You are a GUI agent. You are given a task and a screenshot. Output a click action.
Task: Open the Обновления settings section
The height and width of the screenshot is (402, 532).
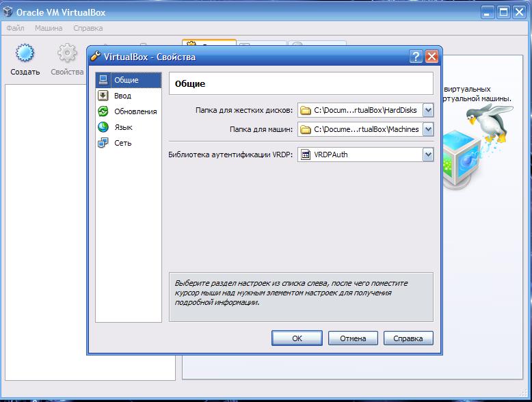pos(129,111)
